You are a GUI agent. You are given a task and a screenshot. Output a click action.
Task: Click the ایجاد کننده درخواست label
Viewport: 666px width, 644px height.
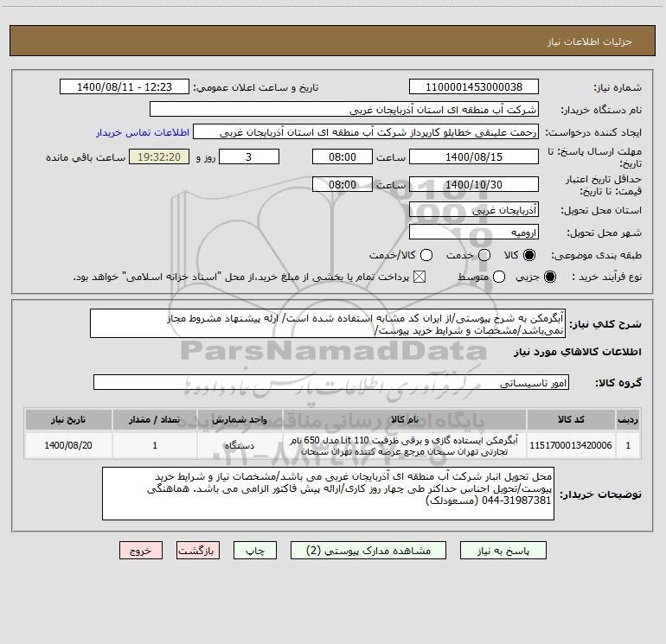coord(593,133)
